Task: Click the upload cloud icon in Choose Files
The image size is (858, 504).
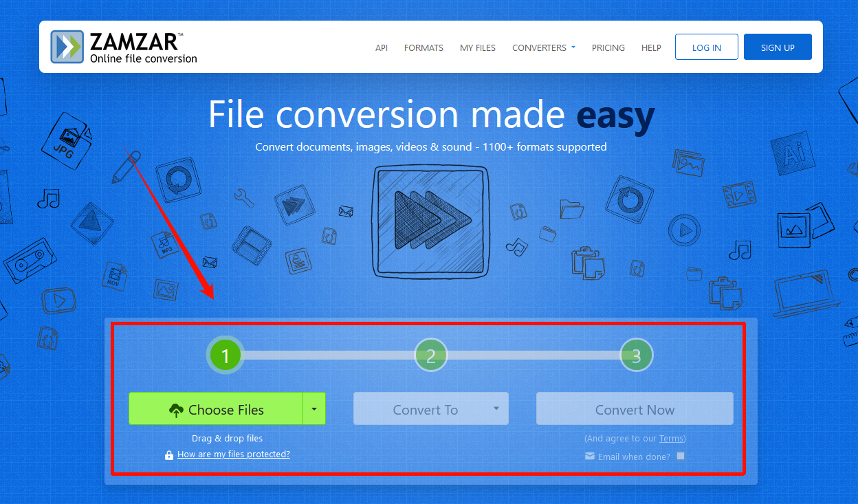Action: [x=177, y=410]
